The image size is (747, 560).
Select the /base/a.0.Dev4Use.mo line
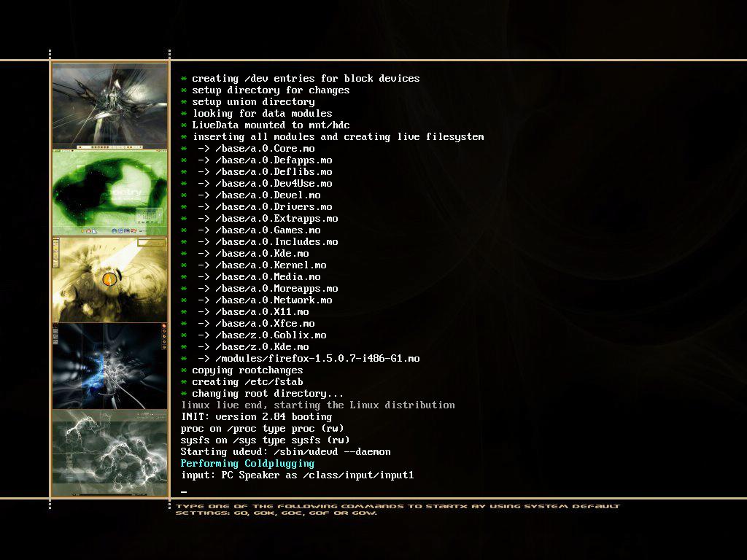(256, 183)
